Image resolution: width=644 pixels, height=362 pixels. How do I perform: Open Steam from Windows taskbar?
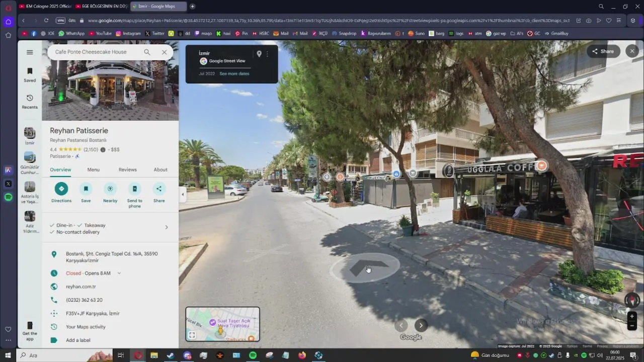pos(171,355)
